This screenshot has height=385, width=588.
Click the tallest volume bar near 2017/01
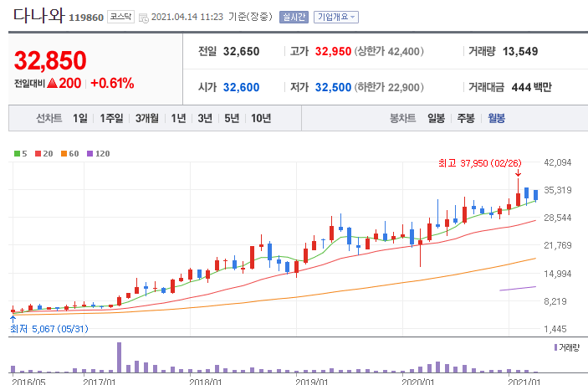click(119, 357)
